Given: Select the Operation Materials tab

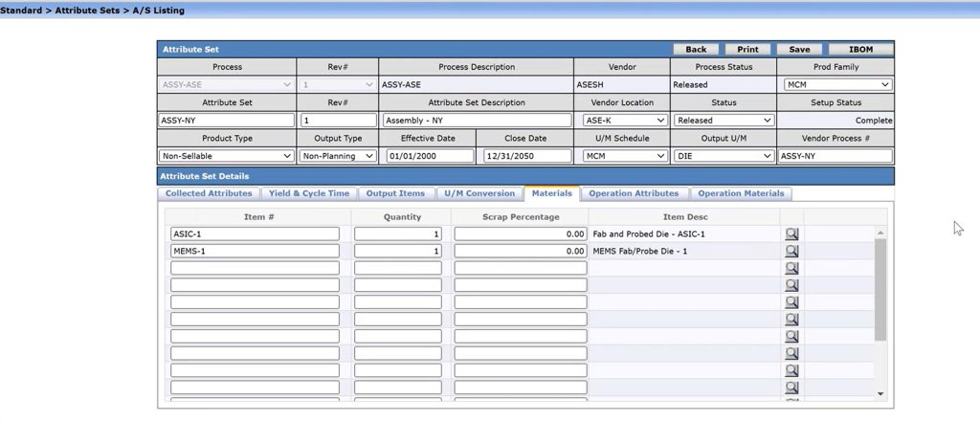Looking at the screenshot, I should (x=741, y=193).
